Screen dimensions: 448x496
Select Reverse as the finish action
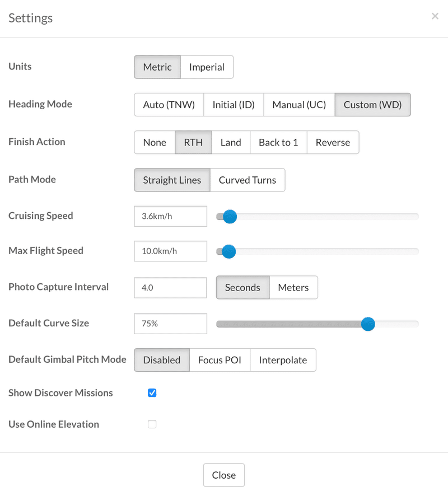333,142
